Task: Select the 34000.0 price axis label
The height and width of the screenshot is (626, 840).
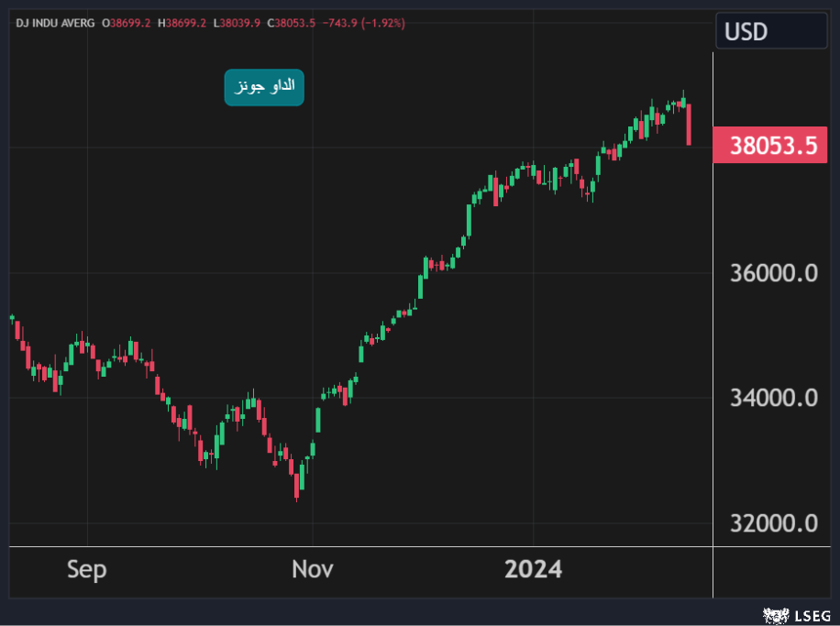Action: pyautogui.click(x=774, y=398)
